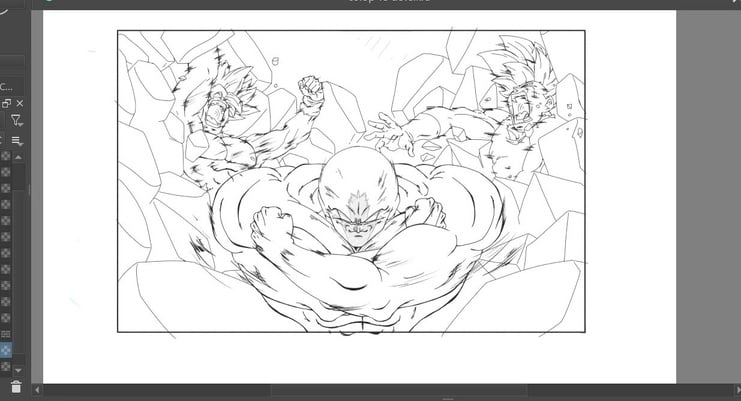This screenshot has height=401, width=741.
Task: Select the group layer above highlighted layer
Action: (x=6, y=334)
